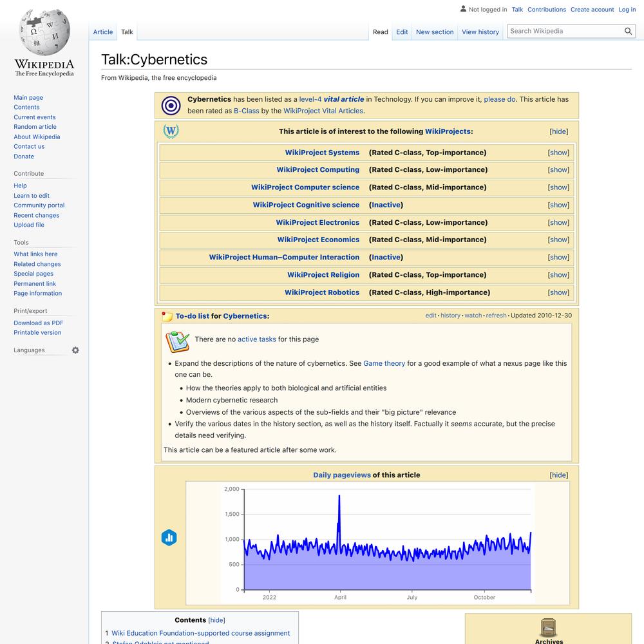The height and width of the screenshot is (644, 644).
Task: Click the WikiProject laurel W icon
Action: pos(171,131)
